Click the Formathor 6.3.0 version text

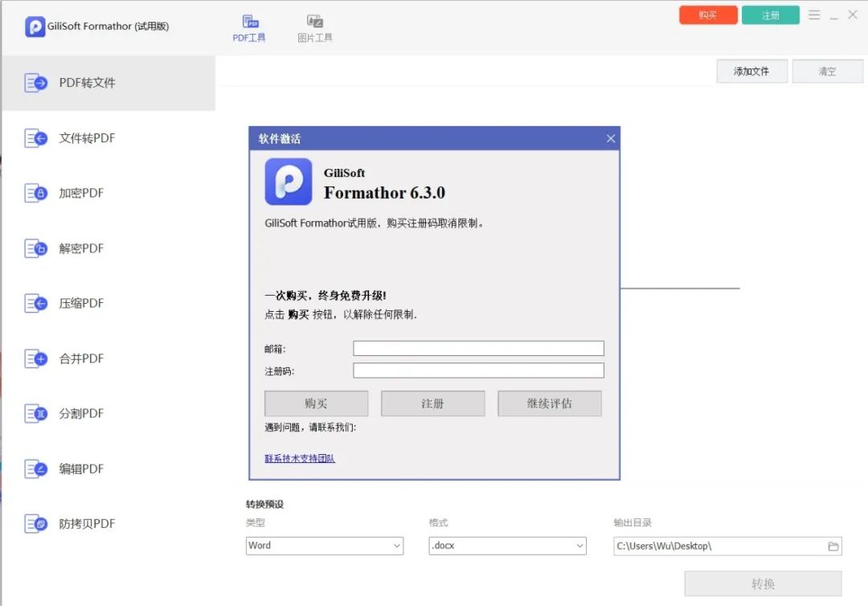384,193
